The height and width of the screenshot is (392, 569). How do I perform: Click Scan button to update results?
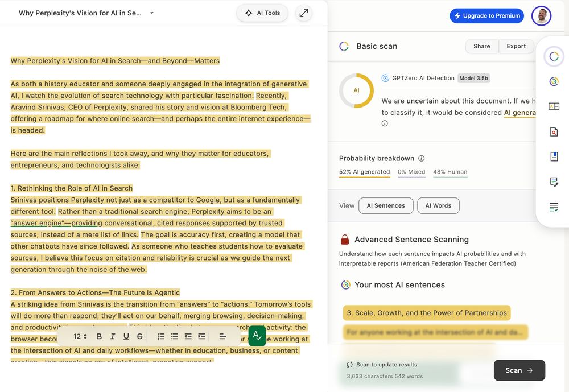click(x=519, y=370)
